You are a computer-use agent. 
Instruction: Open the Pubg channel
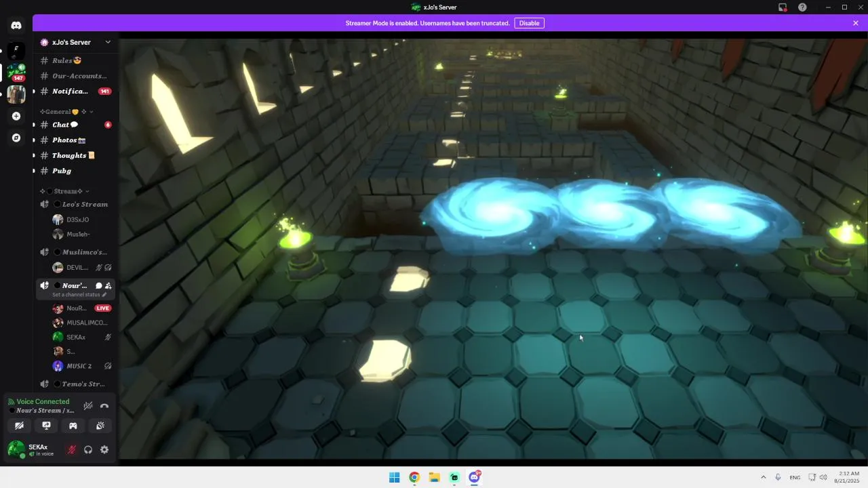[75, 171]
